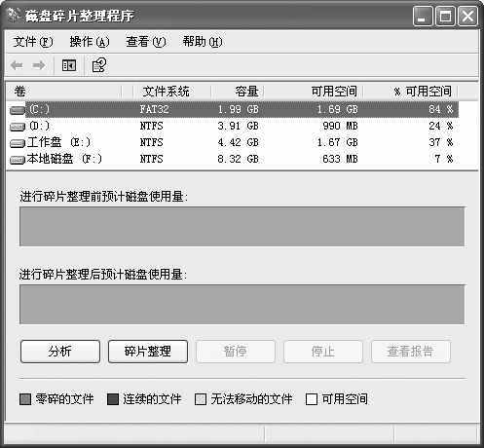The image size is (484, 448).
Task: Click the 1.69 GB free space cell
Action: tap(337, 109)
